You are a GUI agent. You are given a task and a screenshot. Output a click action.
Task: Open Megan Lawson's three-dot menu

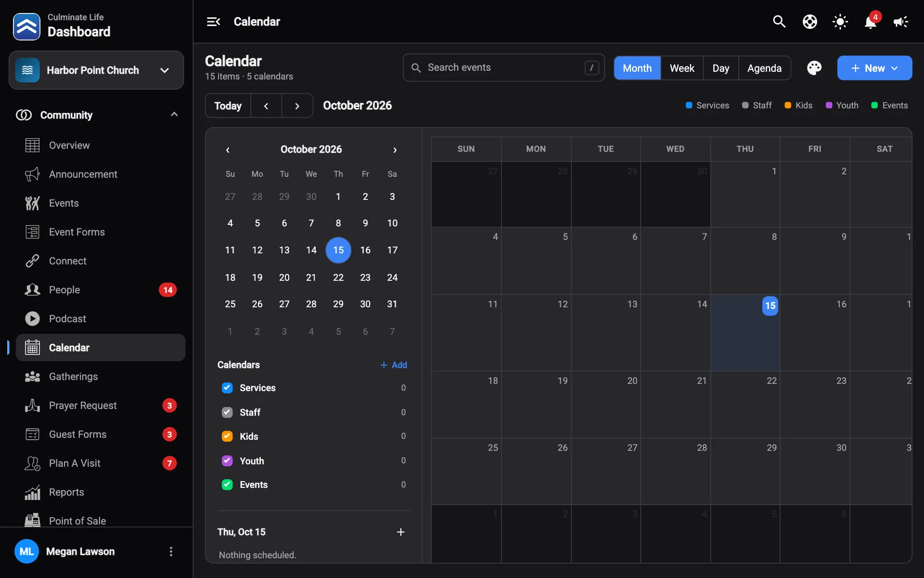(171, 552)
